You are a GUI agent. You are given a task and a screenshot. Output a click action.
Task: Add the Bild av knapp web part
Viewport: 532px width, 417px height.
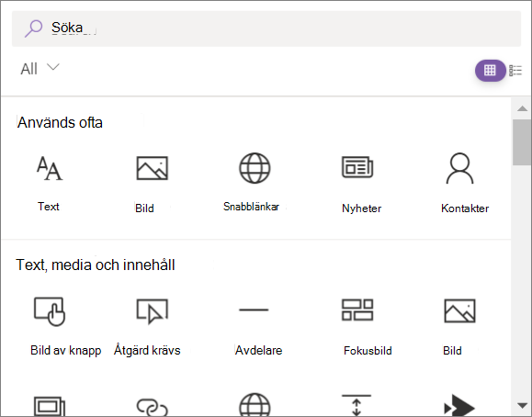50,311
